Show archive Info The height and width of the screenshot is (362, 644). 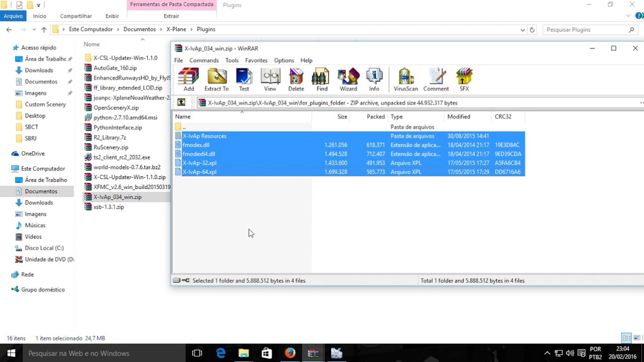point(374,80)
